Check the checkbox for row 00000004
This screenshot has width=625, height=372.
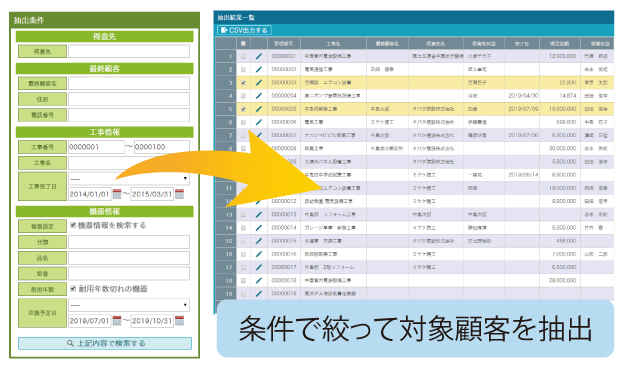click(243, 96)
